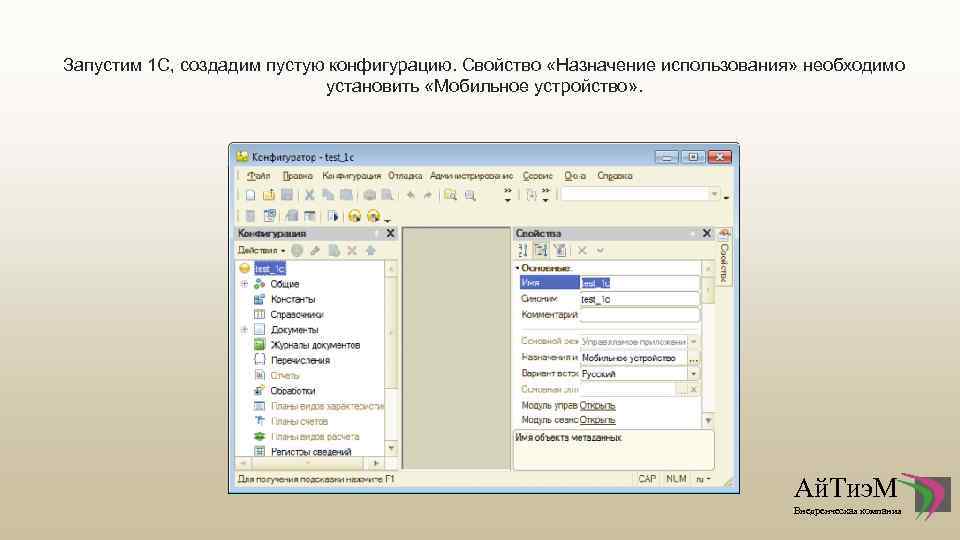The image size is (960, 540).
Task: Click the Add green circle icon in Конфигурация panel
Action: [297, 250]
